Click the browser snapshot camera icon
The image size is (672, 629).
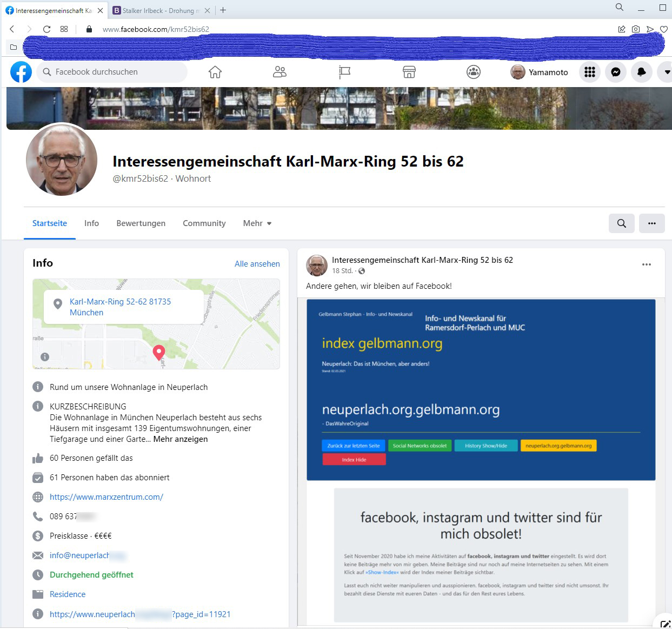click(636, 29)
